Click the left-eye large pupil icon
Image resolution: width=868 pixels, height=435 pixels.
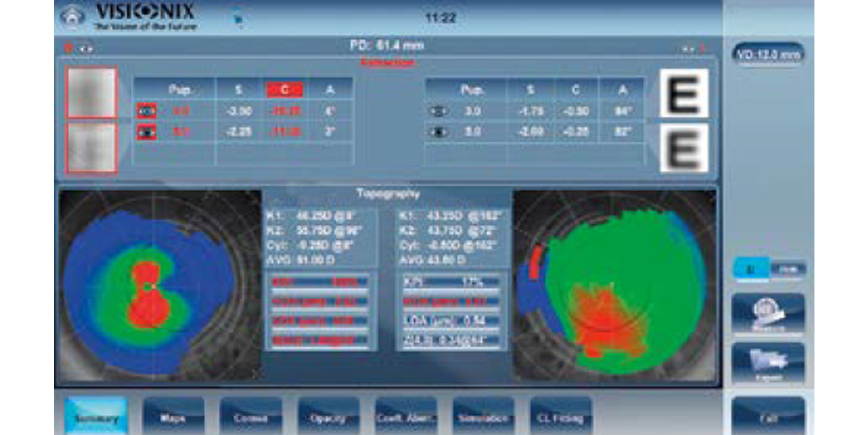[x=146, y=132]
